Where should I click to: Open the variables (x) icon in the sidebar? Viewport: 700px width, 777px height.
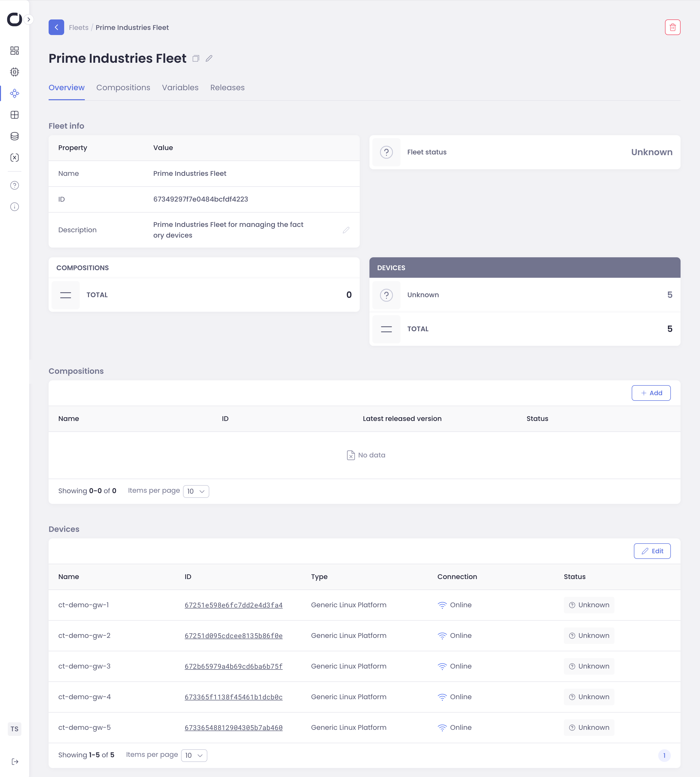click(15, 157)
